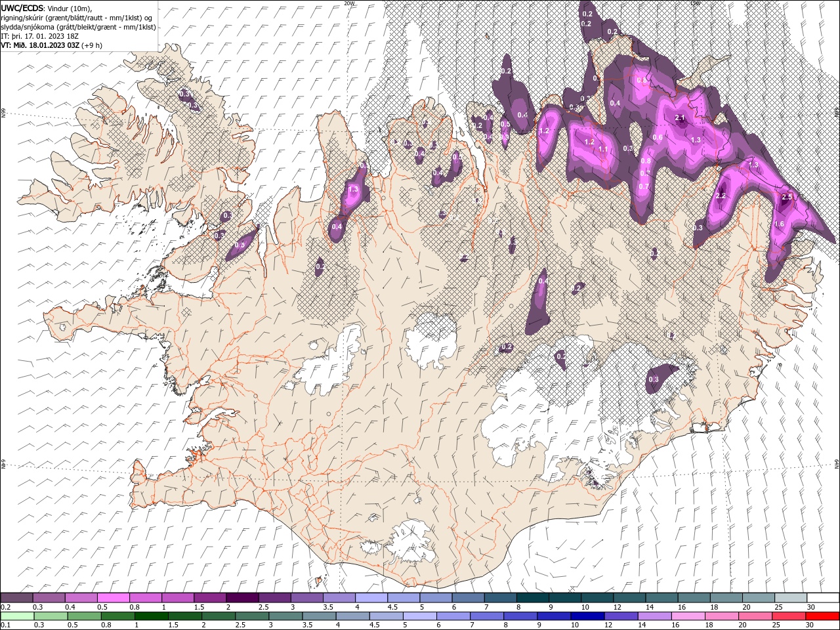Click the 1.1 precipitation value on the map

(603, 150)
